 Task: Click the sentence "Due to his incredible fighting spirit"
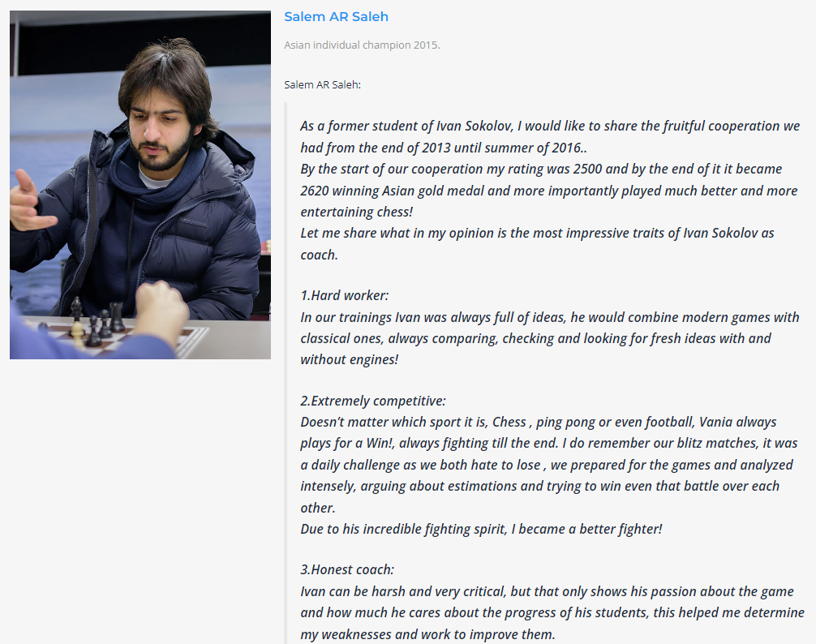[x=481, y=529]
